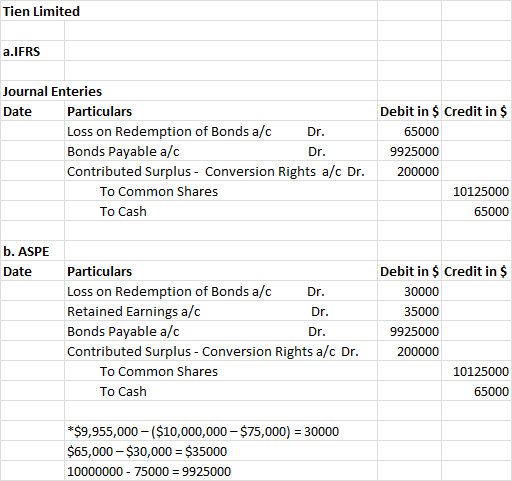Viewport: 512px width, 481px height.
Task: Click the 'Date' header in the IFRS table
Action: click(32, 111)
